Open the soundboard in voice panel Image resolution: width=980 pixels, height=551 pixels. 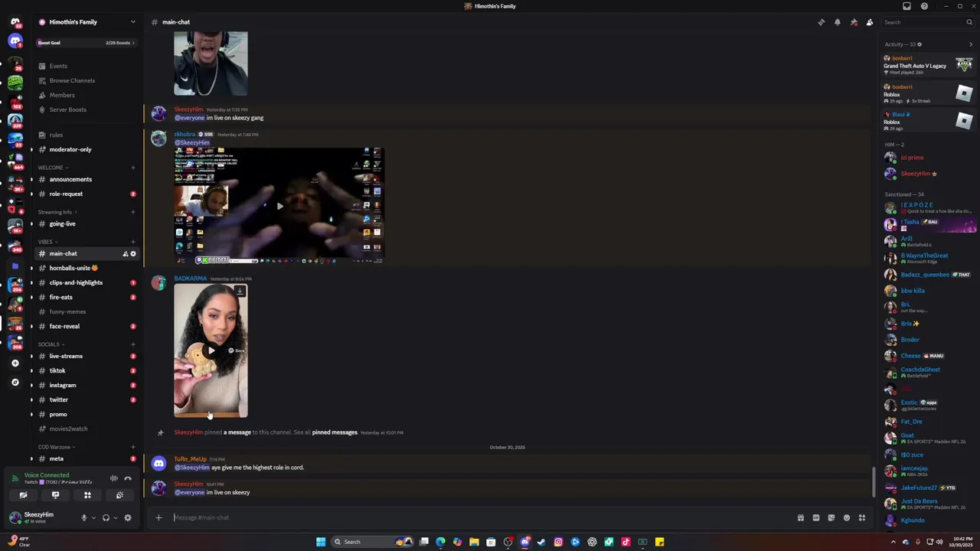pyautogui.click(x=119, y=495)
